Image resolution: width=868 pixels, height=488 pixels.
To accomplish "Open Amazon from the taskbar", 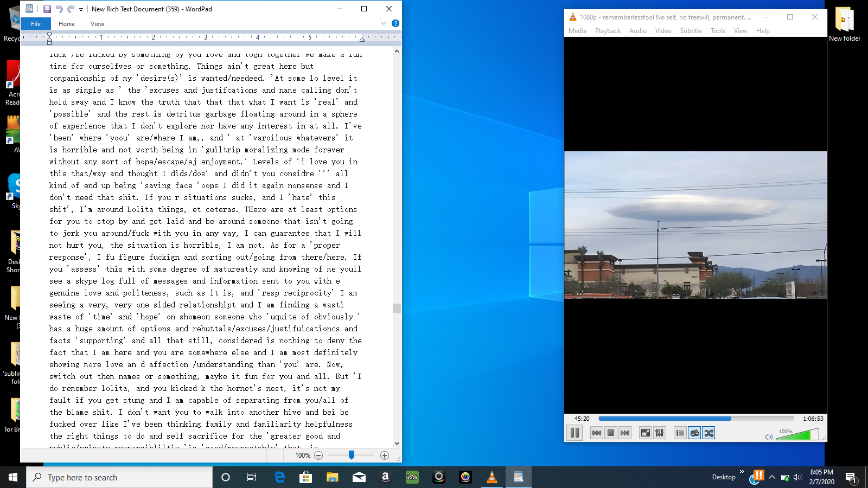I will (x=386, y=477).
